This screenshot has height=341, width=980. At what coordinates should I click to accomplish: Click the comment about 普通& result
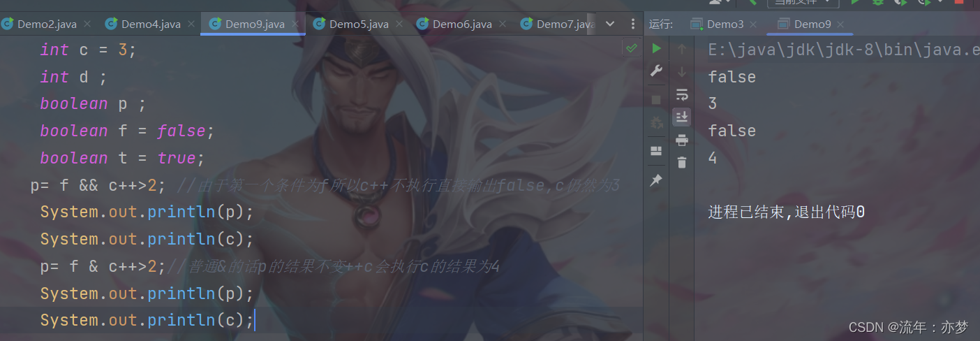tap(333, 266)
